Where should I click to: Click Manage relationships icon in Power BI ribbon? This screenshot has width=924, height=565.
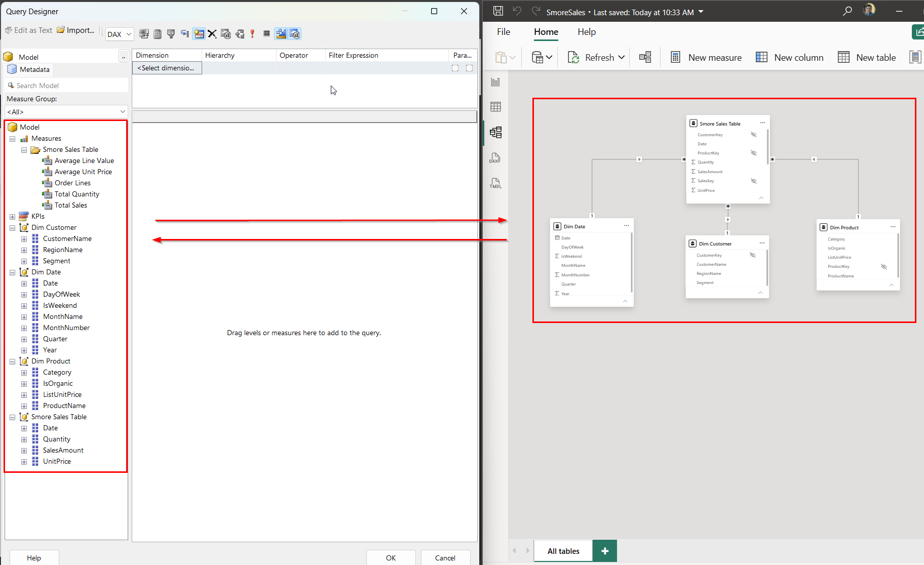[645, 57]
